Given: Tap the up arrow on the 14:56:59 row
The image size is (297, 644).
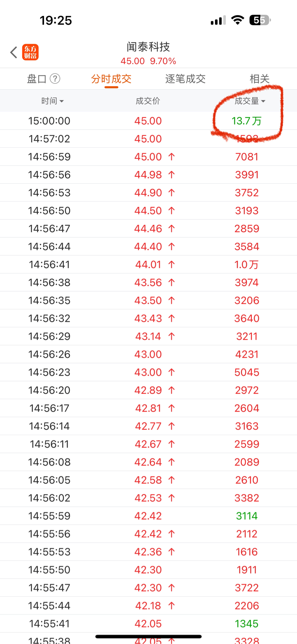Looking at the screenshot, I should (172, 157).
